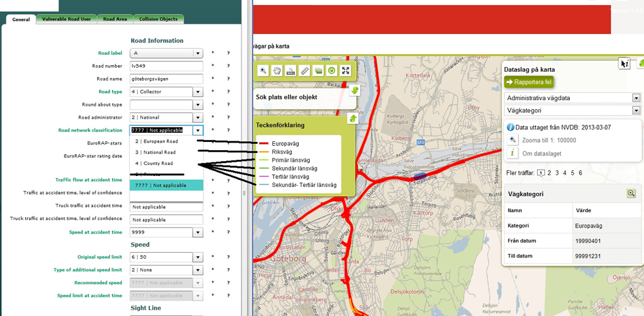Click magnifier icon in Vägkategori header
Screen dimensions: 644x316
click(631, 193)
